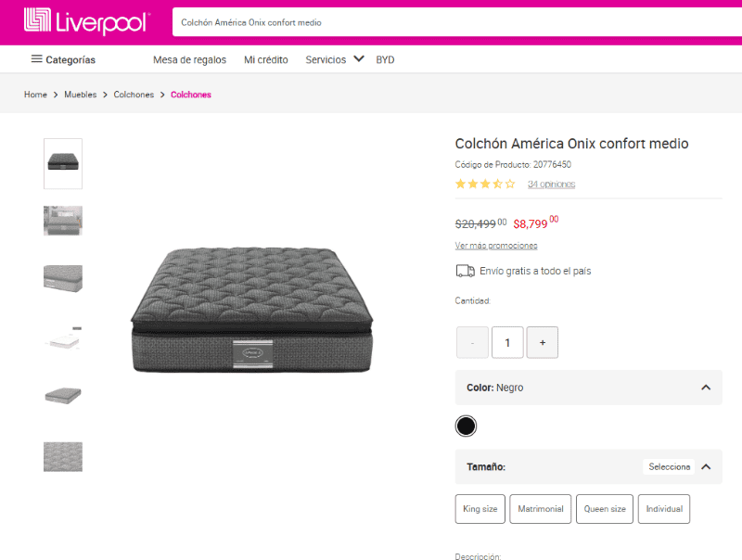Pick Queen size option
The image size is (742, 560).
605,509
